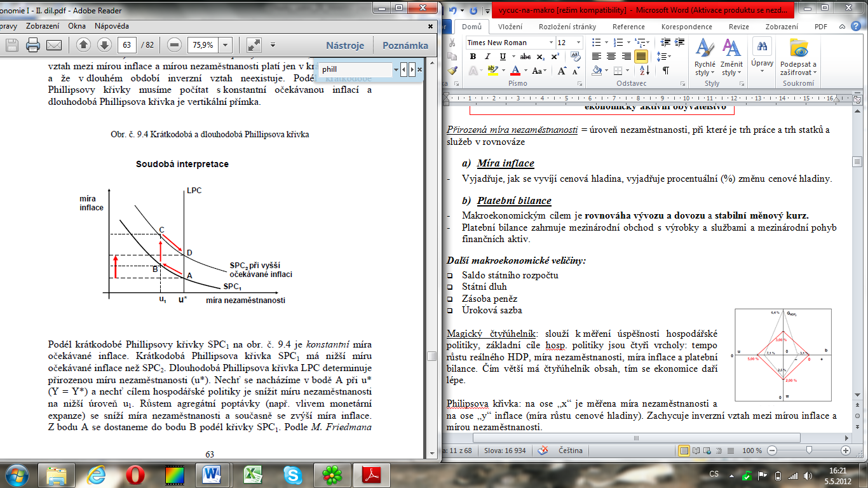
Task: Toggle bold formatting in Word
Action: pos(473,57)
